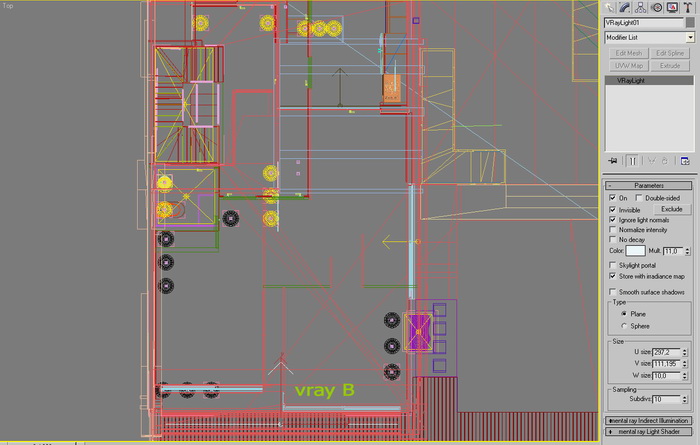Select the Sphere light type
Viewport: 700px width, 445px height.
click(624, 326)
